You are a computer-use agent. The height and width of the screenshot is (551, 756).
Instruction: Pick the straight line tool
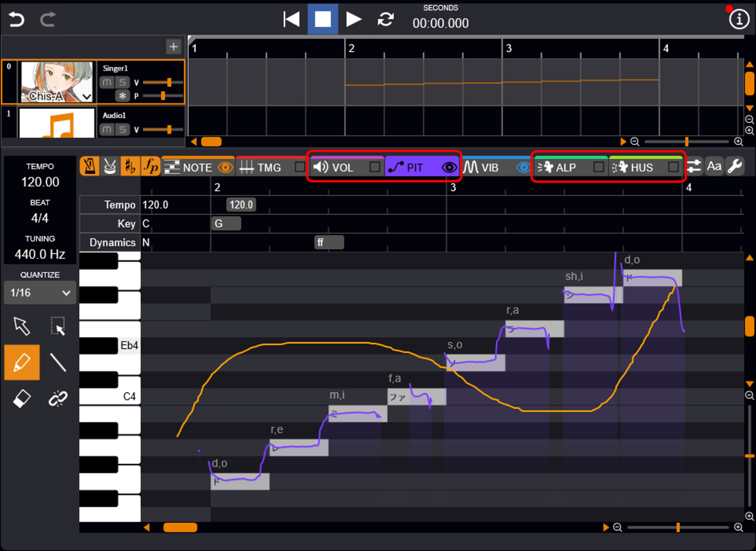[x=58, y=363]
